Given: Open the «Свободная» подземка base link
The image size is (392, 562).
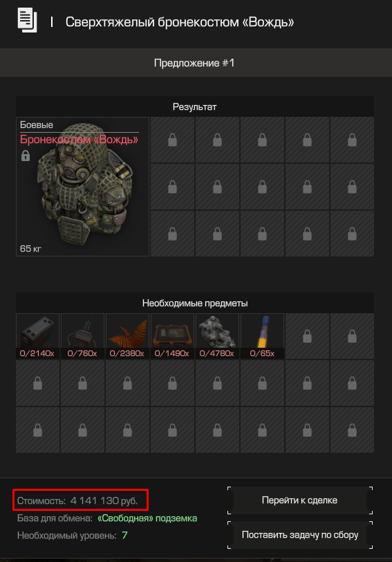Looking at the screenshot, I should [147, 518].
